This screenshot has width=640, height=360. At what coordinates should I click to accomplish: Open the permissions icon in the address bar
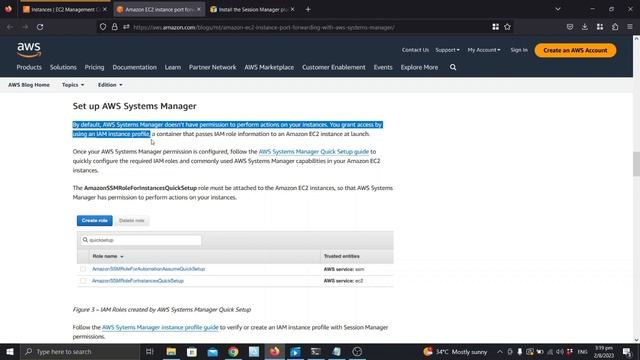[126, 27]
